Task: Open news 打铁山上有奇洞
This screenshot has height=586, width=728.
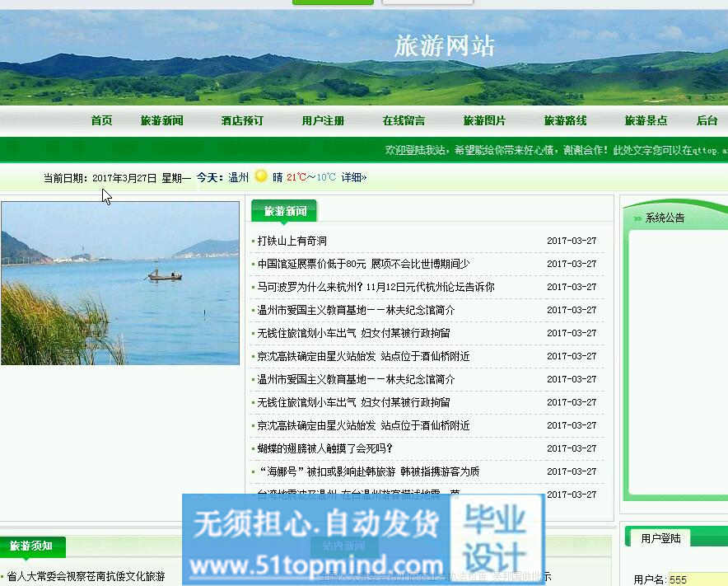Action: [292, 241]
